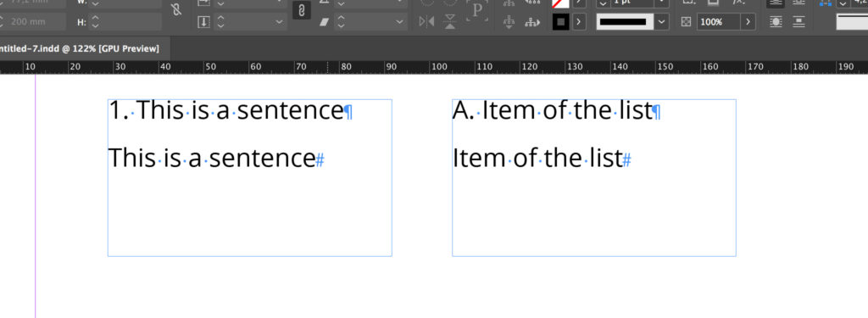Select the next object icon
868x318 pixels.
point(532,22)
